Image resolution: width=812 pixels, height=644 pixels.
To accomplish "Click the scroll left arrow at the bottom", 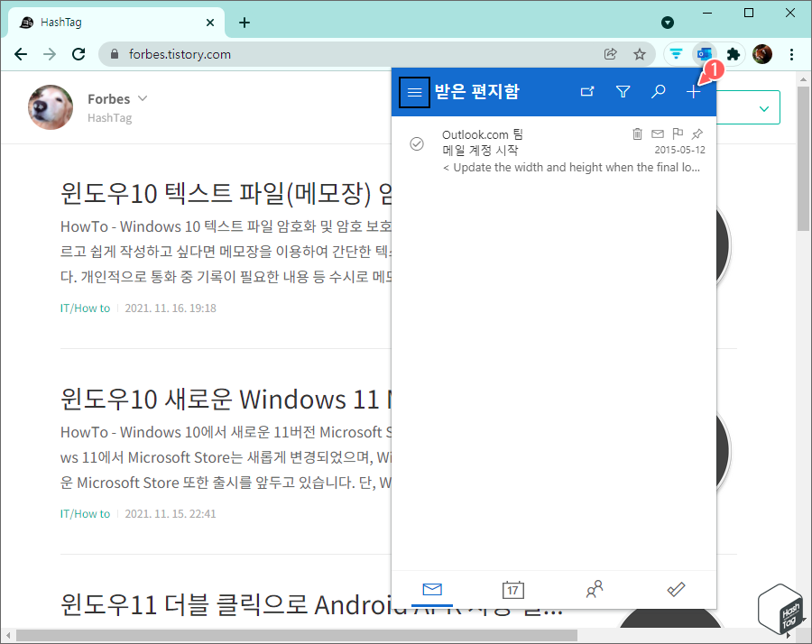I will 8,635.
